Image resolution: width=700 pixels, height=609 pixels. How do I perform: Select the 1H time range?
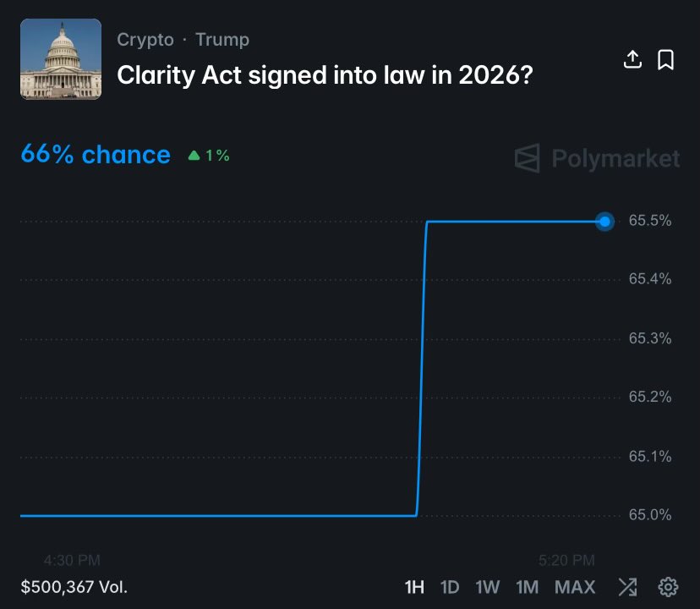coord(414,586)
